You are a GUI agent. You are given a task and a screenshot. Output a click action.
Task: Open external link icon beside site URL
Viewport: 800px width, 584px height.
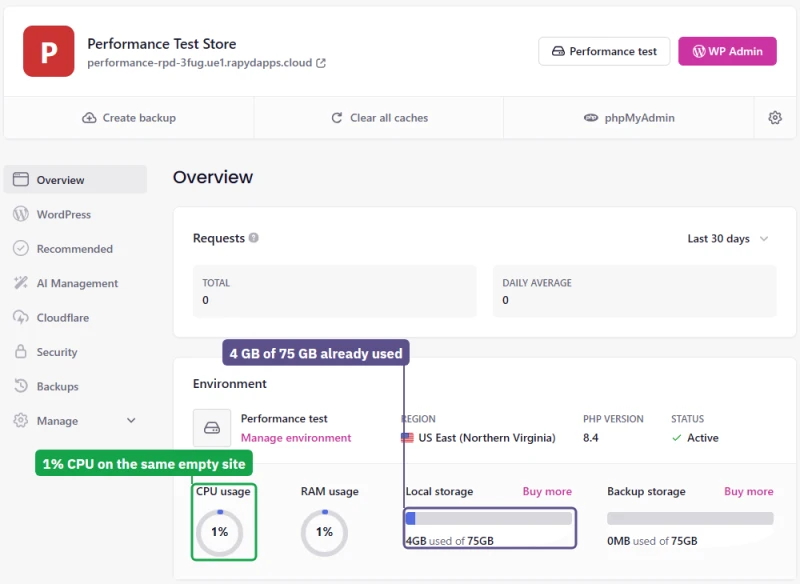321,63
